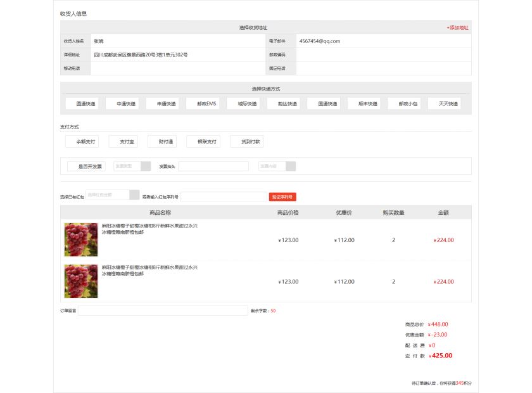The image size is (532, 393).
Task: Pick 邮政EMS delivery method
Action: 203,103
